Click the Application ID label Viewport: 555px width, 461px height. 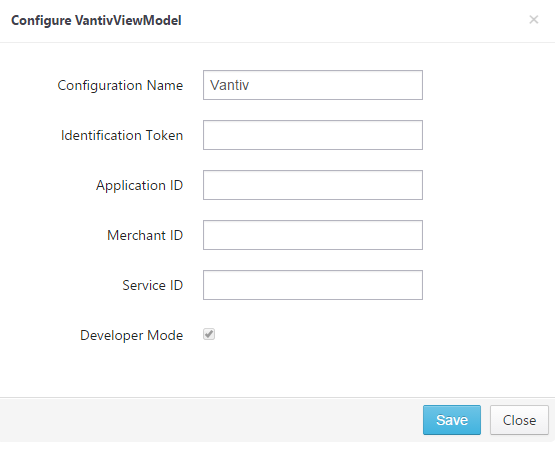click(x=139, y=186)
